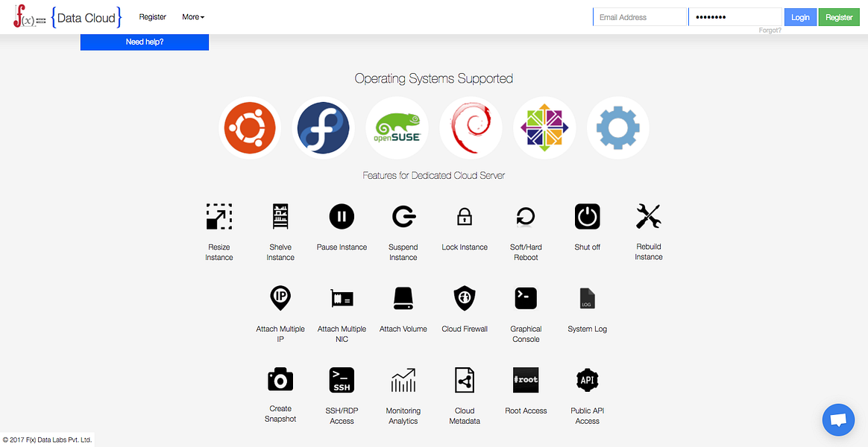Select the Shelve Instance icon
Viewport: 868px width, 447px height.
tap(280, 216)
